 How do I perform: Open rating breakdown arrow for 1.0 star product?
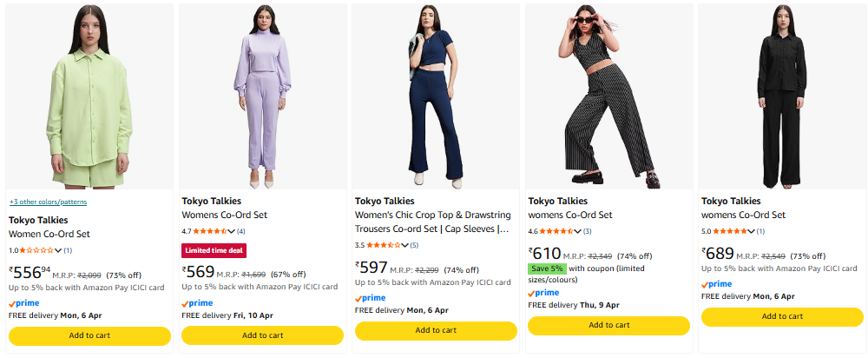click(x=57, y=250)
